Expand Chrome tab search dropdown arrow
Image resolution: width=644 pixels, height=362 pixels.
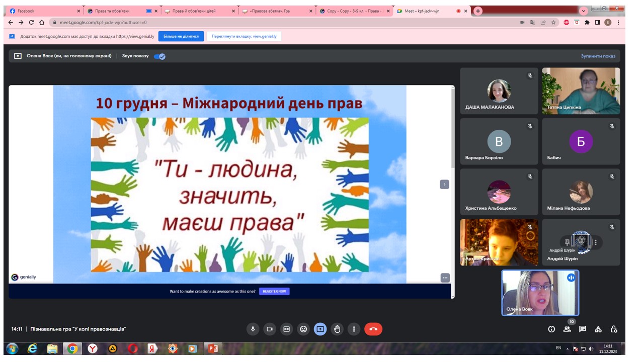(x=584, y=11)
